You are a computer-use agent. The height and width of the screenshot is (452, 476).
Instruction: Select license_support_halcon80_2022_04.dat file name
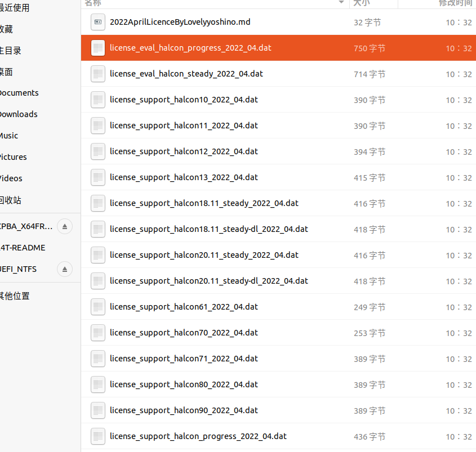[x=184, y=384]
